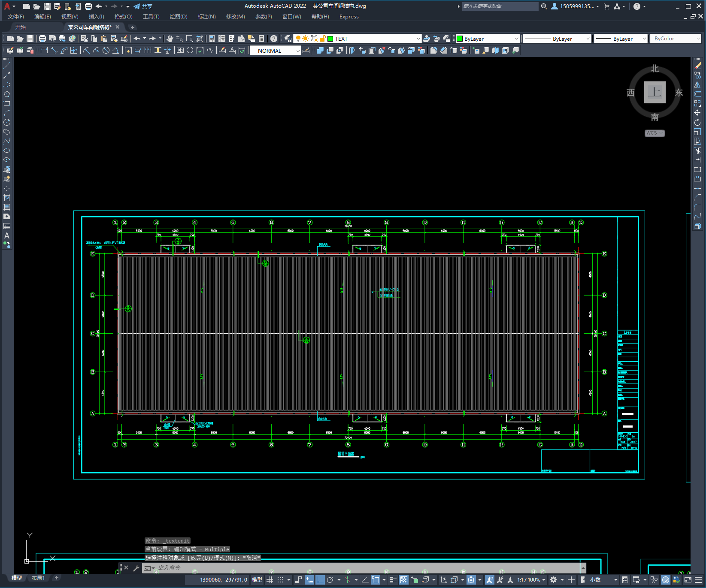This screenshot has width=706, height=588.
Task: Toggle transparency display in status bar
Action: [404, 580]
